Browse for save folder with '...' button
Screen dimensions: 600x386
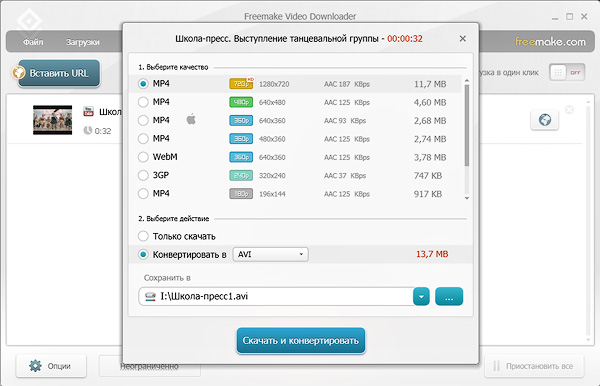point(449,296)
